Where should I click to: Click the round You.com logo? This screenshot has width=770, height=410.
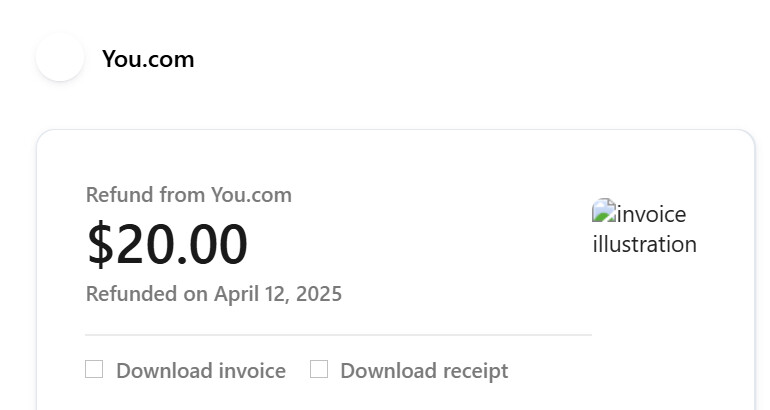tap(60, 58)
